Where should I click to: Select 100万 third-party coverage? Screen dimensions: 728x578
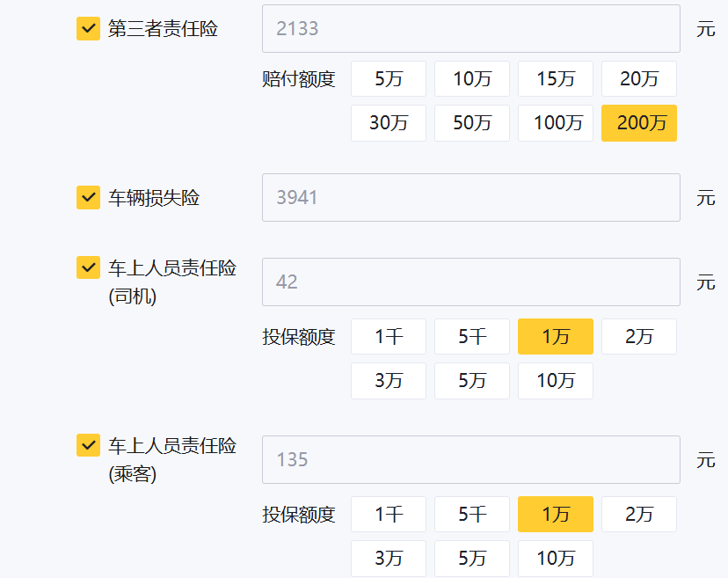tap(555, 123)
